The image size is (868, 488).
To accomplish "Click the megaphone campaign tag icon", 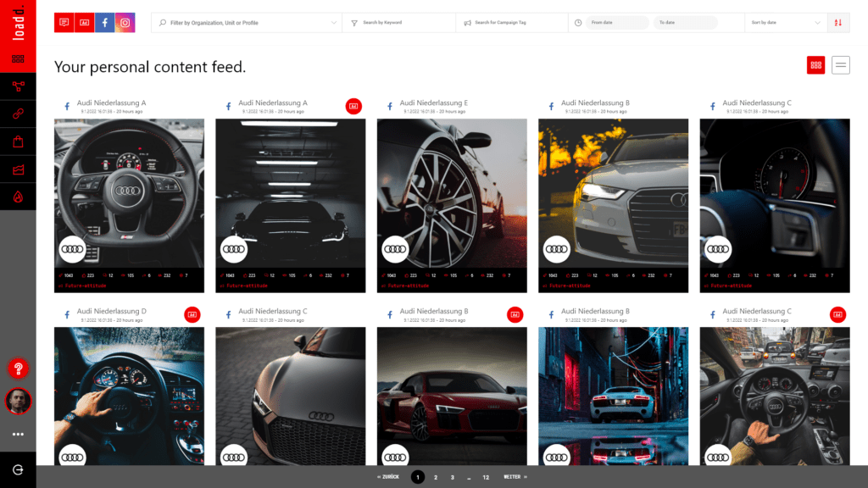I will (468, 23).
